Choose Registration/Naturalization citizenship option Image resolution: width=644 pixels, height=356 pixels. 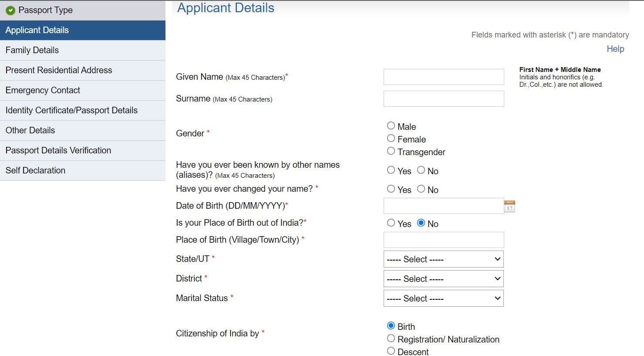coord(391,339)
